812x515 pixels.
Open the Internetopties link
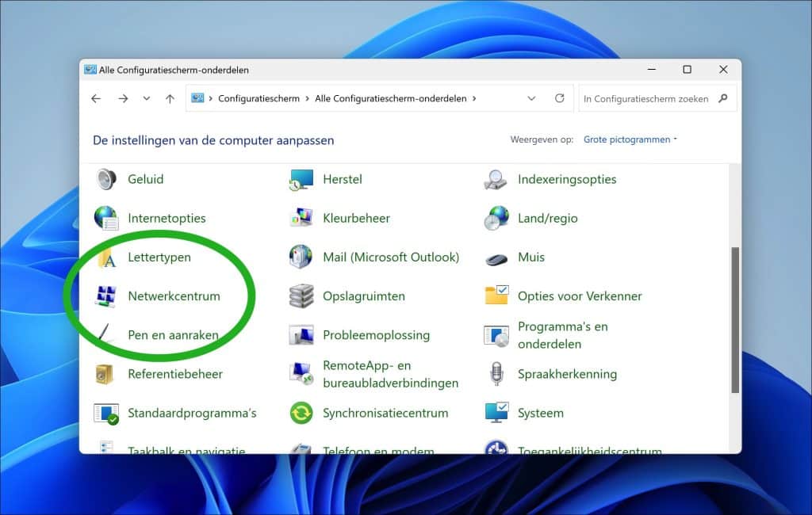167,219
